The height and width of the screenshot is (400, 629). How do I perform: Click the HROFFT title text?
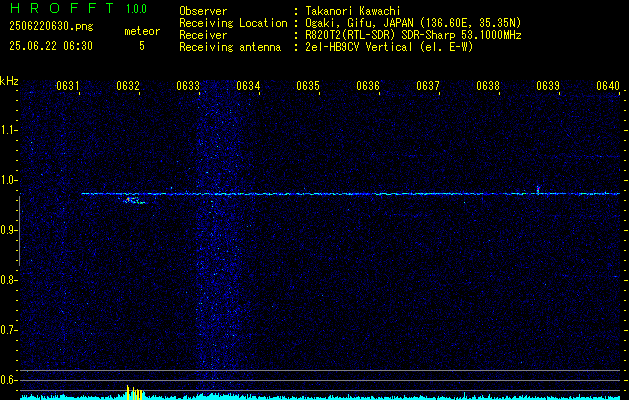[63, 8]
